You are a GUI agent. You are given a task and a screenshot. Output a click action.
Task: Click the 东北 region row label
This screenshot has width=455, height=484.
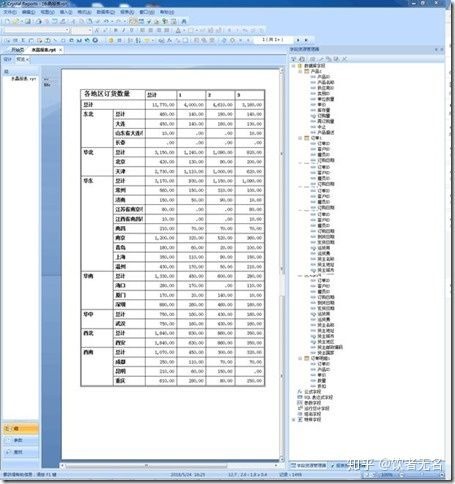88,114
